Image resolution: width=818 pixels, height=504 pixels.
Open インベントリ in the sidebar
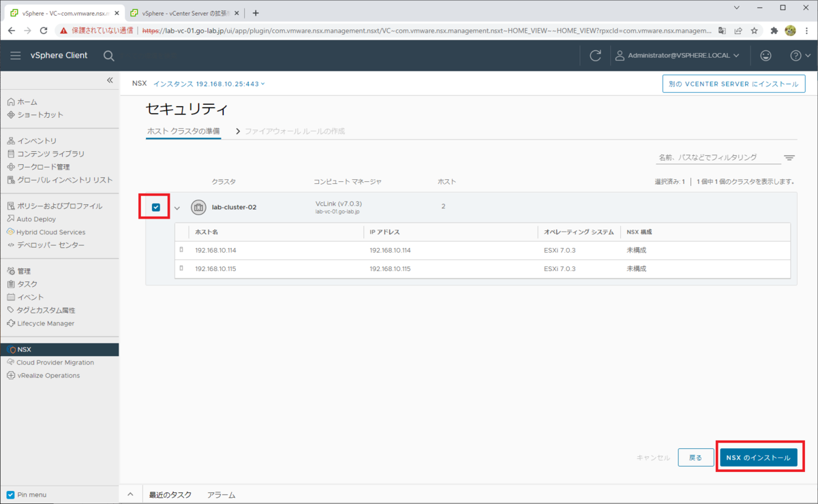coord(32,140)
